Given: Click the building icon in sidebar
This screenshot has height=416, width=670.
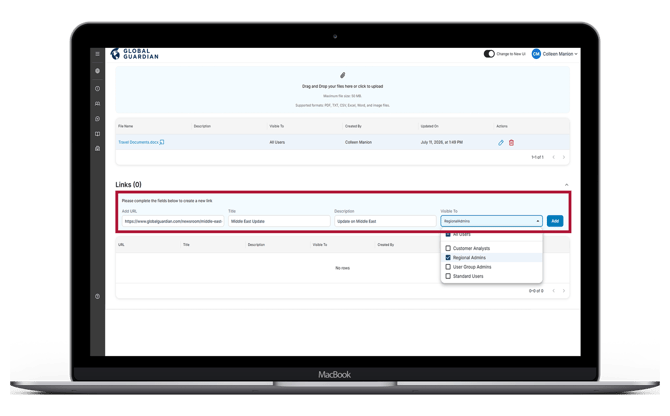Looking at the screenshot, I should (x=97, y=149).
